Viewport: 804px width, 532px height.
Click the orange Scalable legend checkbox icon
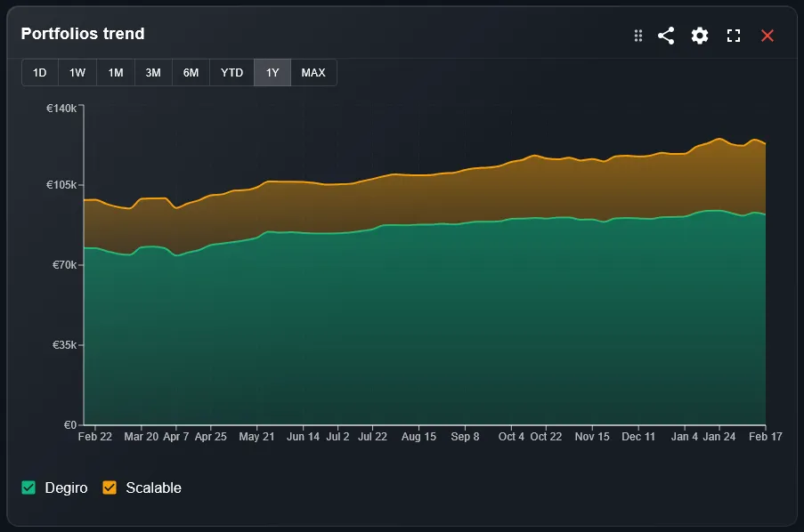coord(111,488)
